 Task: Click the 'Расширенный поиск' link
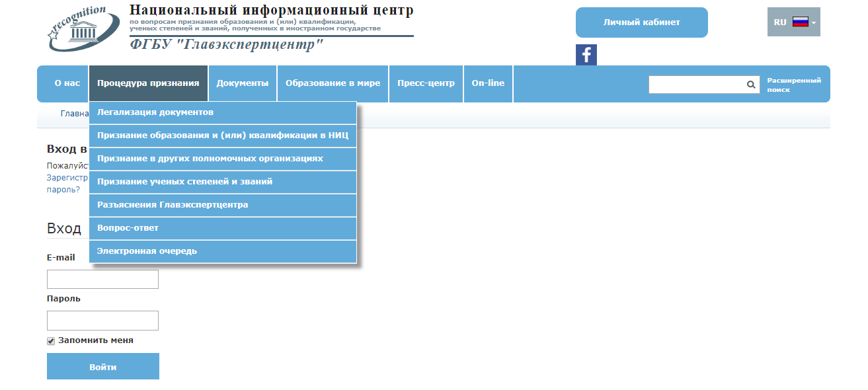point(793,85)
